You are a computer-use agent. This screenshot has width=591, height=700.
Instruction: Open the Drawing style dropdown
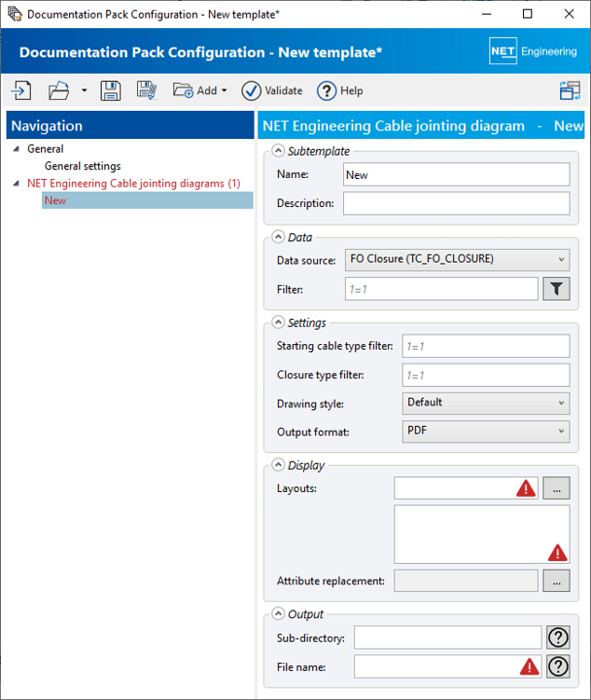click(x=486, y=402)
